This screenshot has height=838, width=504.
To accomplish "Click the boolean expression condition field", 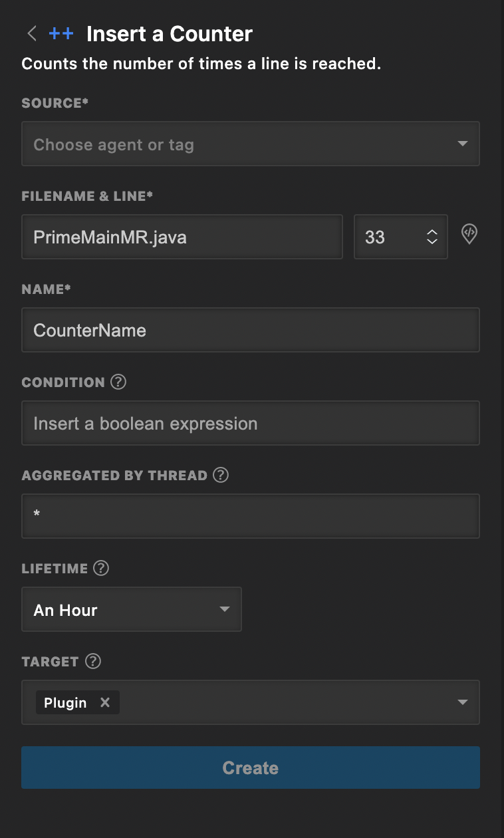I will (250, 423).
